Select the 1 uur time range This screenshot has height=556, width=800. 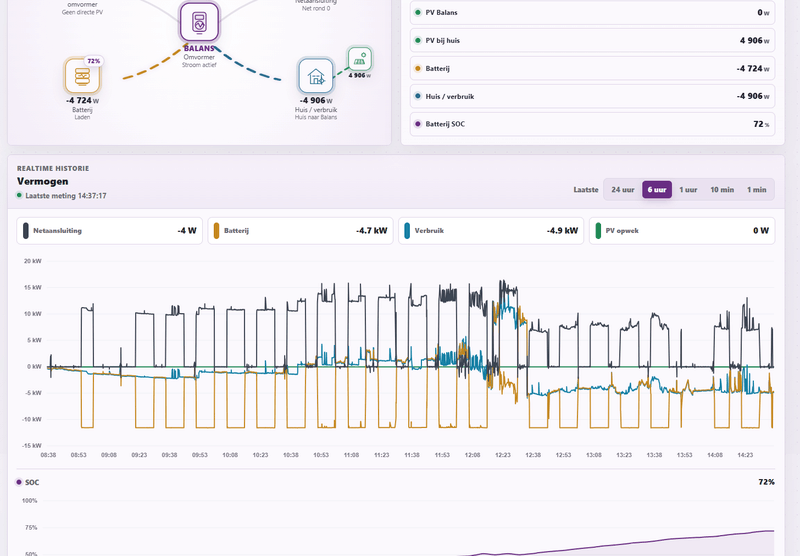point(688,190)
